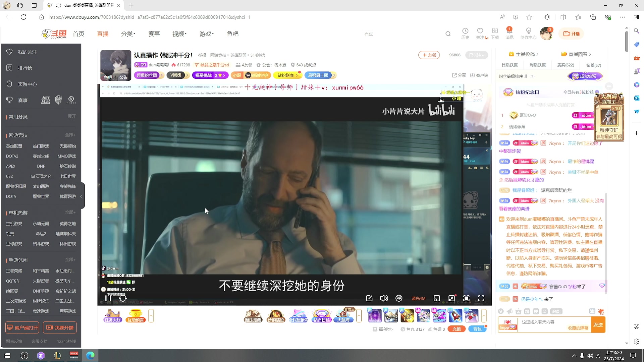644x362 pixels.
Task: Open danmaku text style crown icon
Action: (x=518, y=311)
